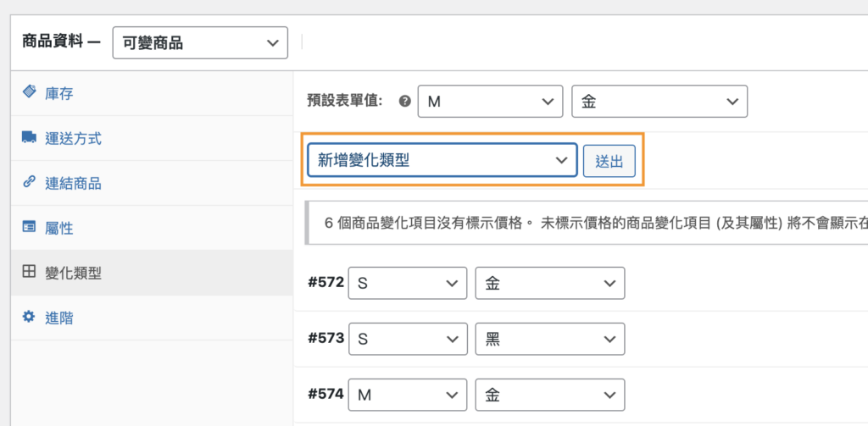Open the default size dropdown showing M
Screen dimensions: 868x426
coord(490,102)
